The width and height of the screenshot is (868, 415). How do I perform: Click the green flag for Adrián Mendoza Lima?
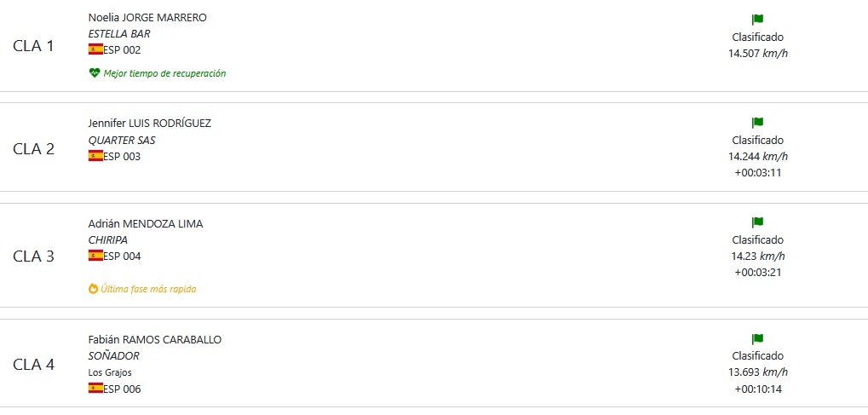[757, 222]
